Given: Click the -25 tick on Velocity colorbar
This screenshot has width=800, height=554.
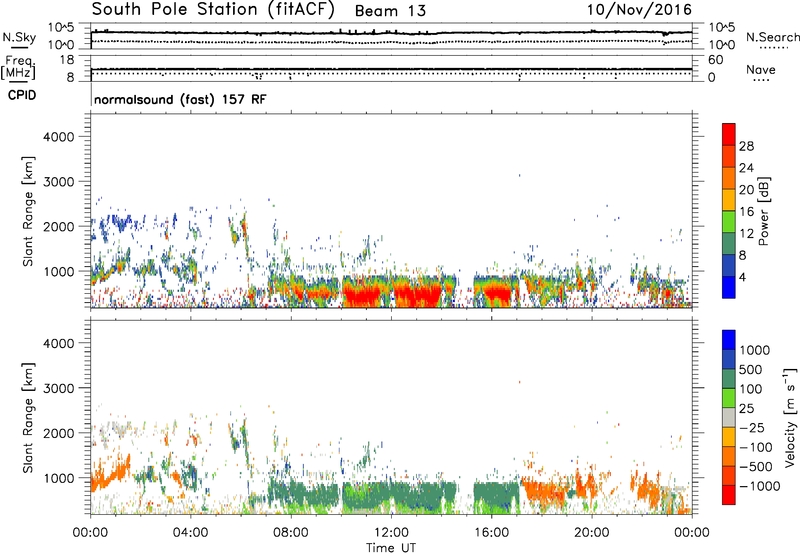Looking at the screenshot, I should point(750,427).
